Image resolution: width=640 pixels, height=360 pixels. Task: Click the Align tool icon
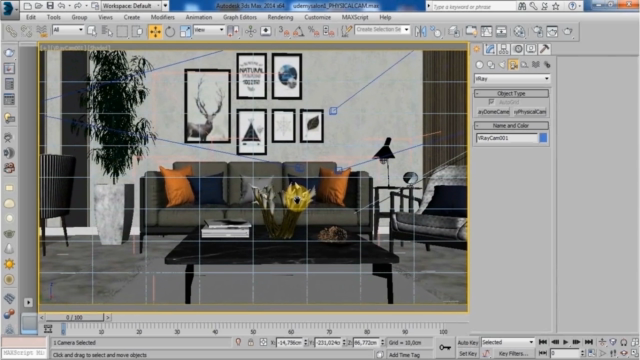click(x=436, y=31)
